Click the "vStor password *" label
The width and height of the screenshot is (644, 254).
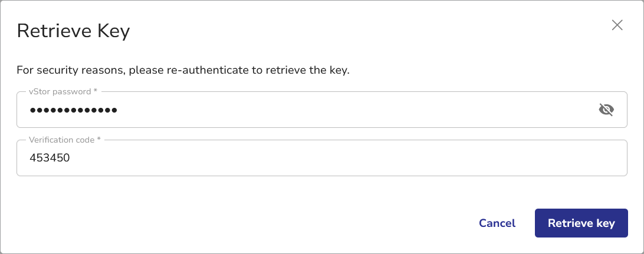click(63, 92)
